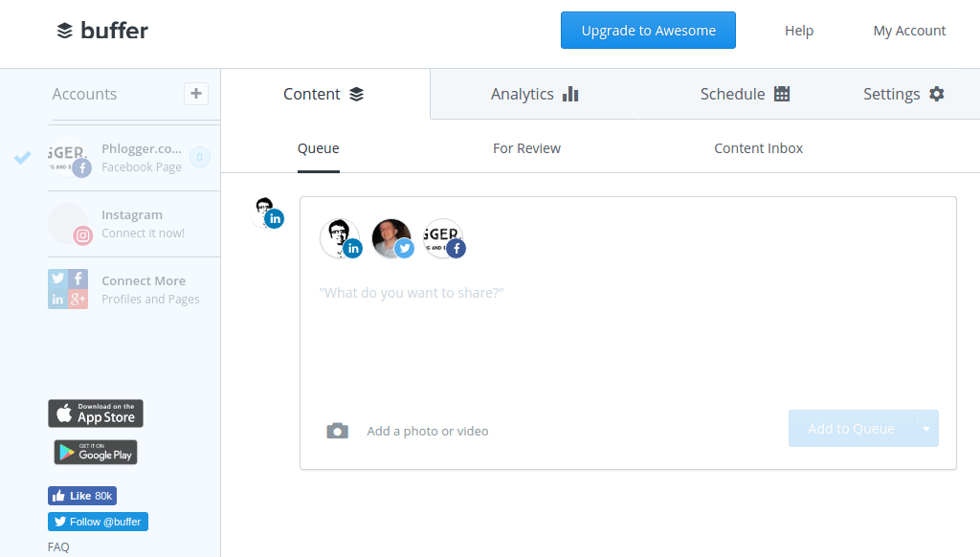Image resolution: width=980 pixels, height=557 pixels.
Task: Click the camera icon to add media
Action: point(337,431)
